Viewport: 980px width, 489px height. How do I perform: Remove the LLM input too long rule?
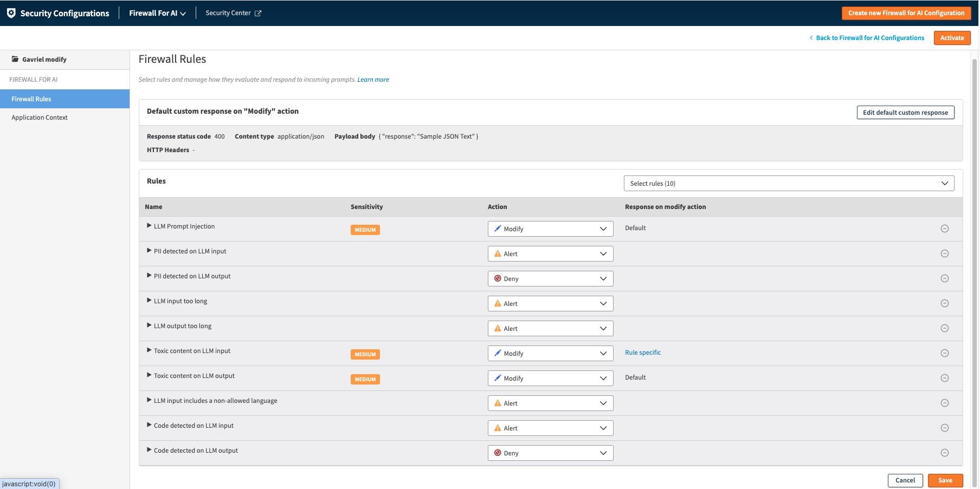[944, 303]
